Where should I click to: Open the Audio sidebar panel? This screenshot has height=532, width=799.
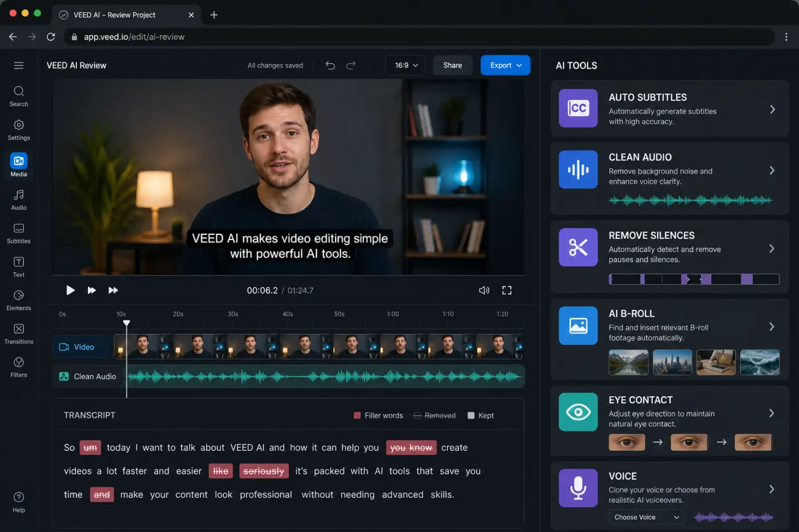[19, 200]
